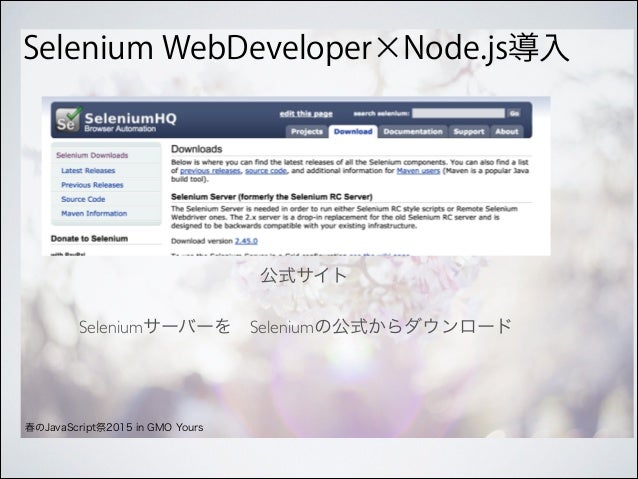This screenshot has width=638, height=479.
Task: Click the 'Seleniumの公式からダウンロード' text
Action: 381,326
